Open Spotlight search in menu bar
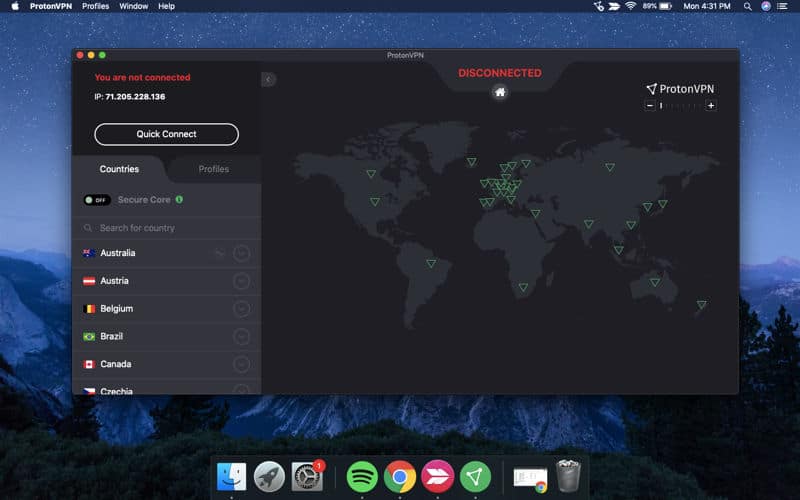Screen dimensions: 800x500 (747, 6)
